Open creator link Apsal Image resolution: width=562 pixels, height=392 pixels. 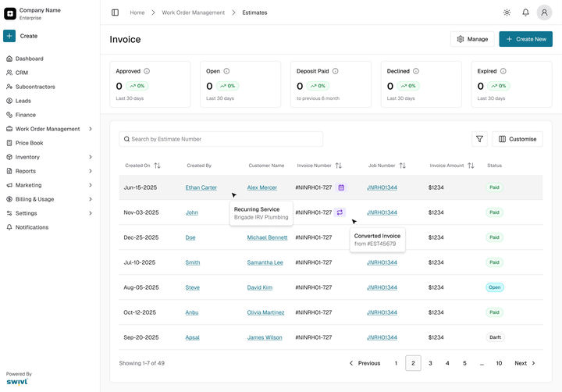[x=192, y=337]
